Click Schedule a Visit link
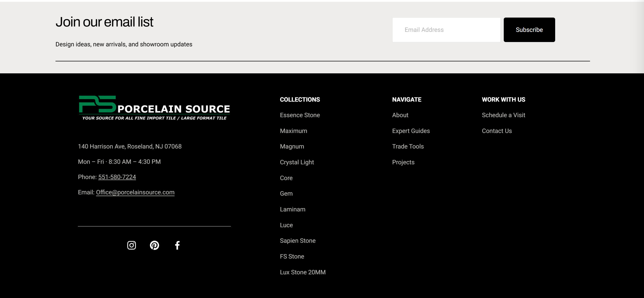This screenshot has height=298, width=644. click(503, 115)
